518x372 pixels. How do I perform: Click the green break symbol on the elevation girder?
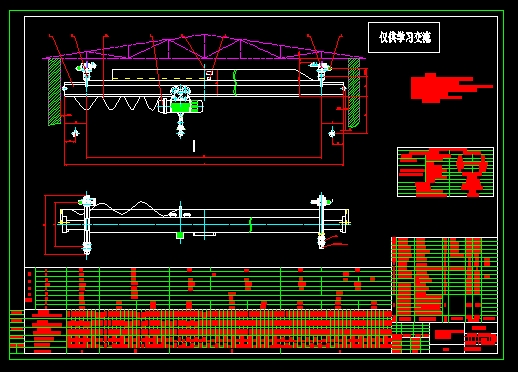(235, 82)
